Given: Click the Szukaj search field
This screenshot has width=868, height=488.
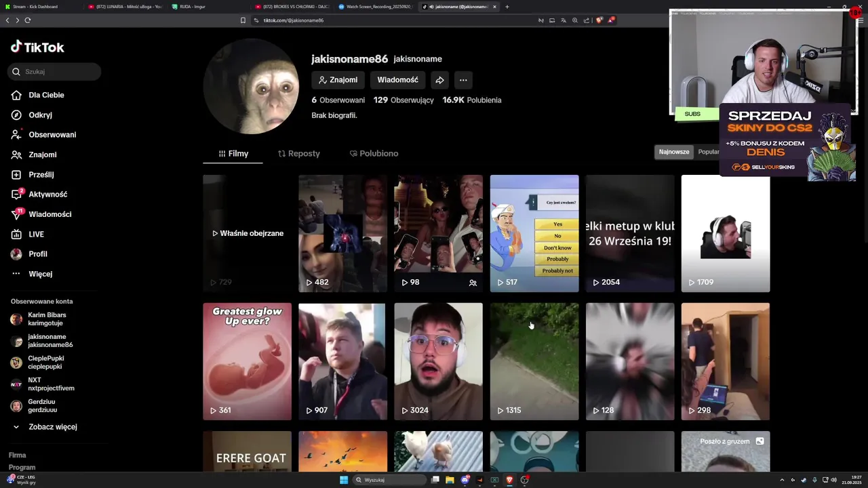Looking at the screenshot, I should 54,71.
